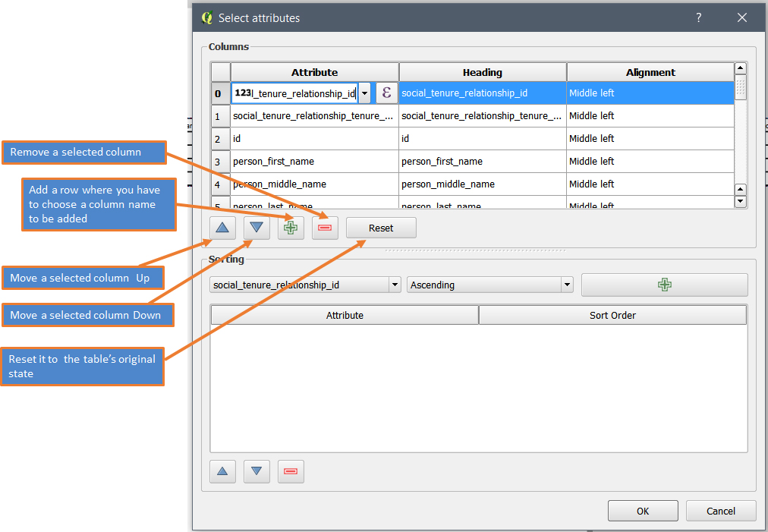
Task: Move sort rule up in Sorting section
Action: pos(222,471)
